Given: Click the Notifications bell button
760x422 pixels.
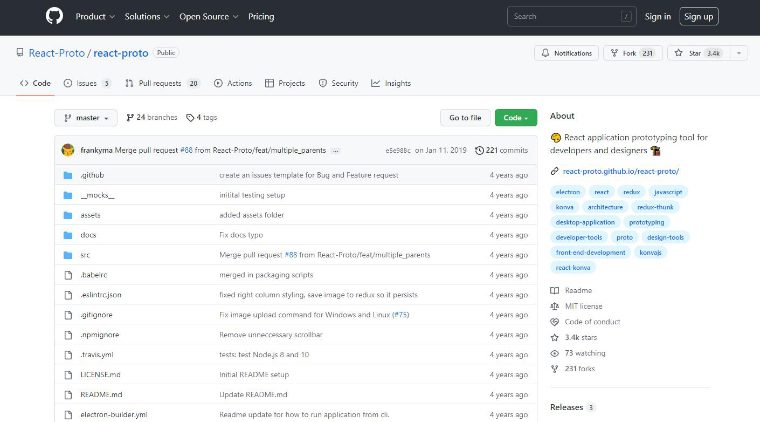Looking at the screenshot, I should (x=566, y=53).
